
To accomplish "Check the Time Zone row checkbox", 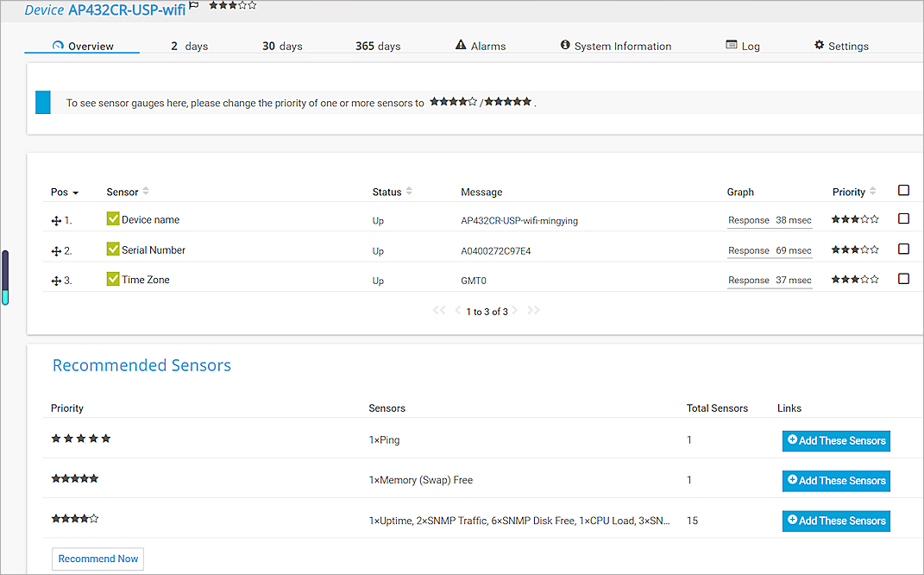I will tap(903, 278).
